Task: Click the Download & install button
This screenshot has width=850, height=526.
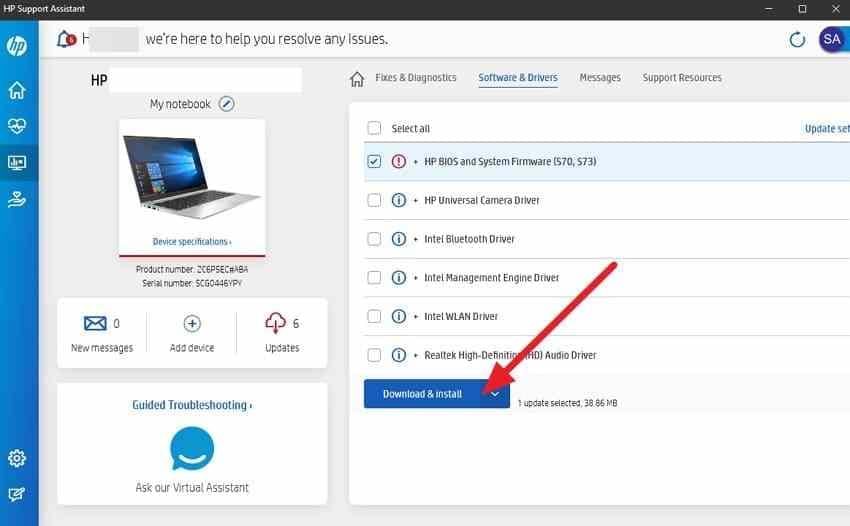Action: pyautogui.click(x=422, y=394)
